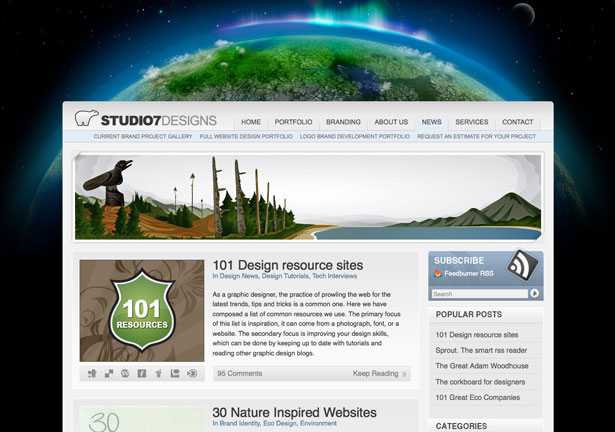Share post via the StumbleUpon icon
Image resolution: width=615 pixels, height=432 pixels.
click(x=125, y=374)
